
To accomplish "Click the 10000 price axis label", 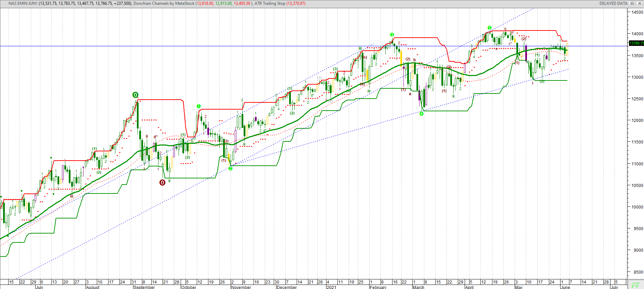I will pos(637,207).
